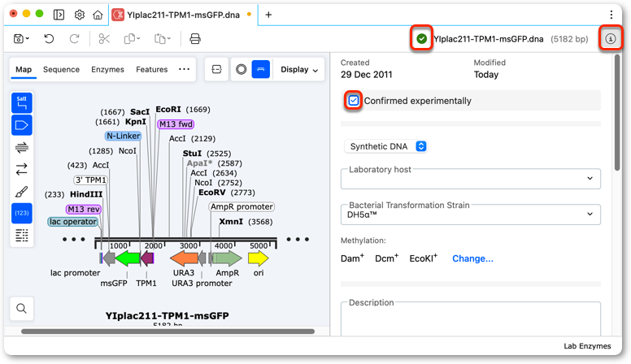Copy selection icon in toolbar
This screenshot has height=364, width=631.
(130, 39)
